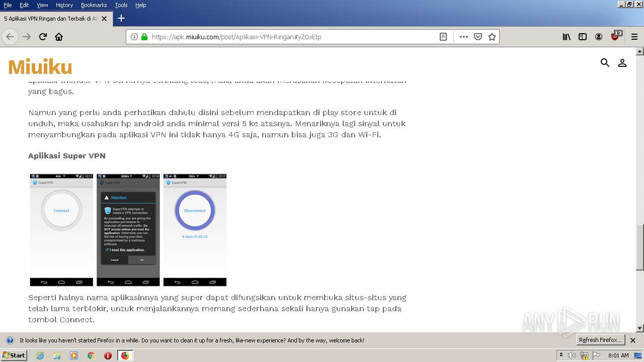Click the vertical scrollbar thumb

point(640,247)
